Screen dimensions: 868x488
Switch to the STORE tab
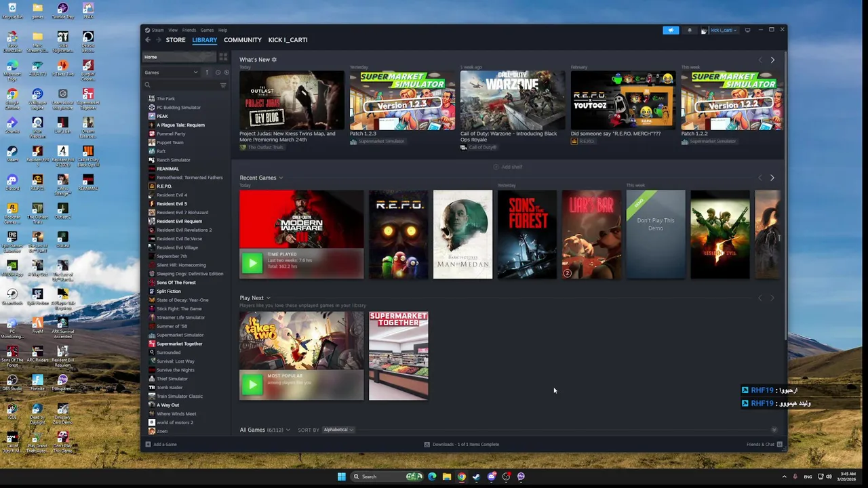(x=176, y=40)
